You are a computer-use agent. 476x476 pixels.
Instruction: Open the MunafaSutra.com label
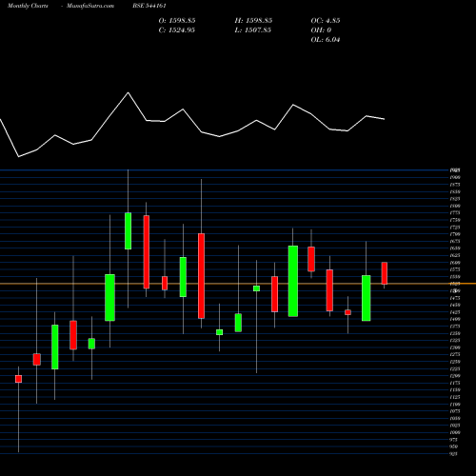[90, 6]
